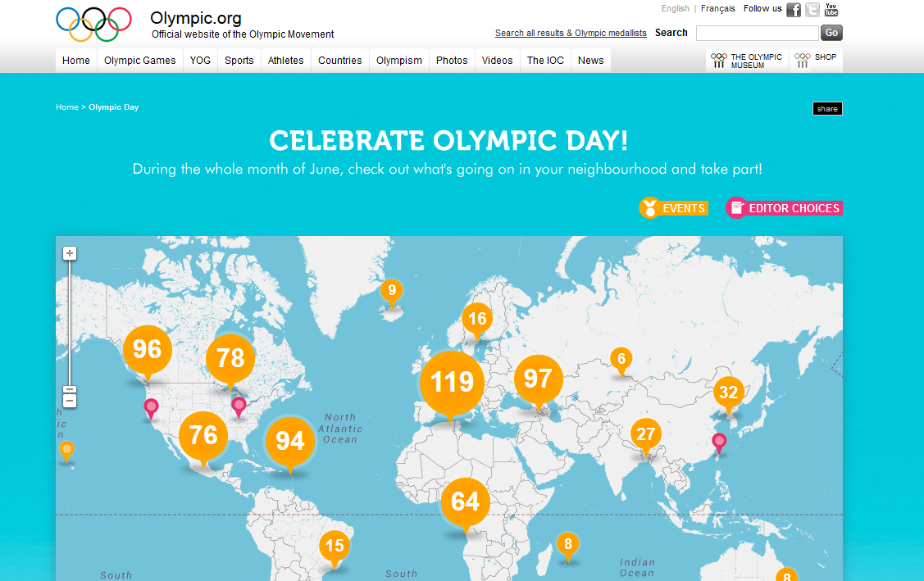The image size is (924, 581).
Task: Focus the Search text field
Action: point(757,34)
